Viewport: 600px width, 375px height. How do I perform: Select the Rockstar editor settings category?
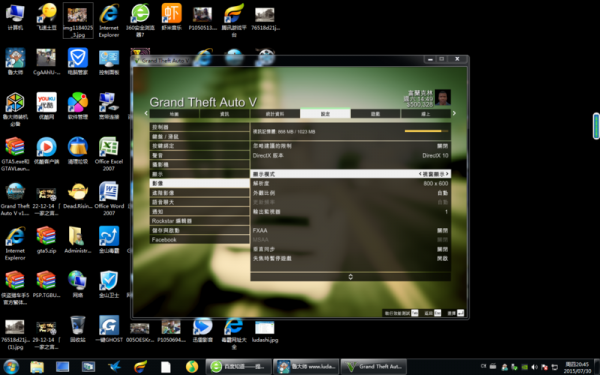coord(199,221)
